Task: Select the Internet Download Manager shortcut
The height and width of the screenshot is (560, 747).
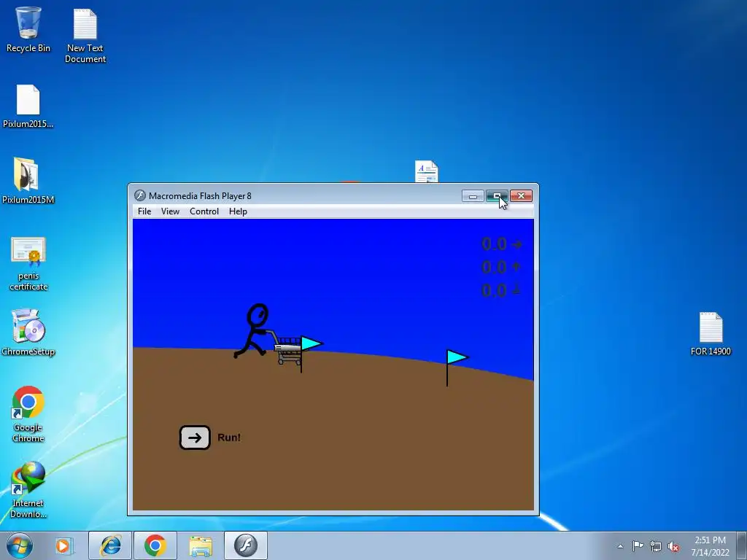Action: pos(28,489)
